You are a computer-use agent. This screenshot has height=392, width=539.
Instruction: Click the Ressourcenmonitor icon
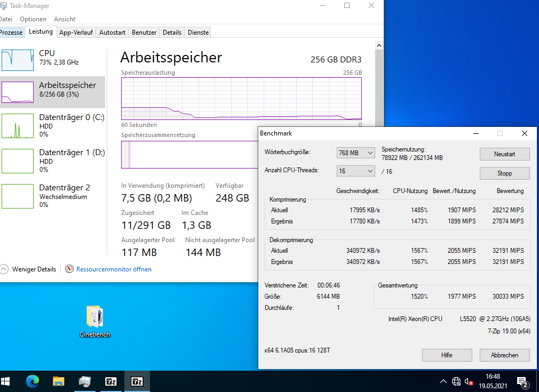(x=69, y=269)
